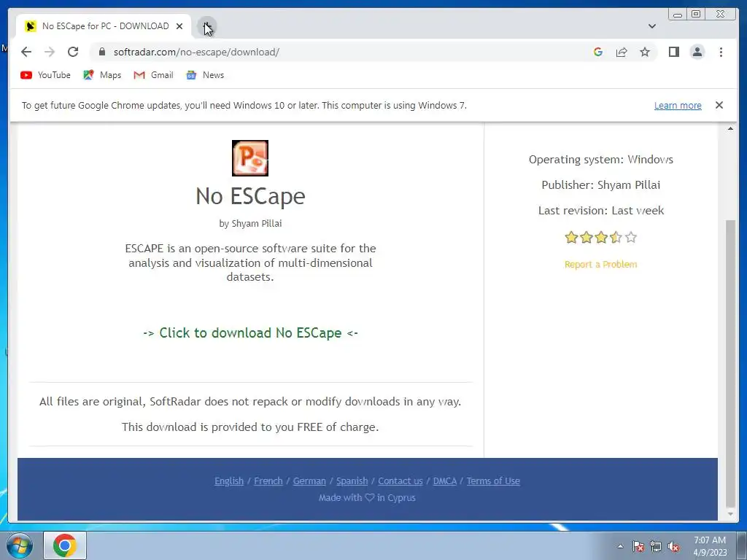Close the No ESCape for PC tab
Viewport: 747px width, 560px height.
[179, 26]
